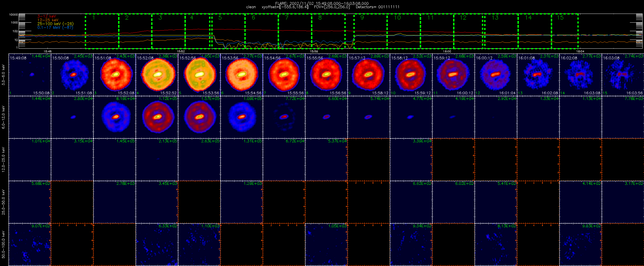This screenshot has height=266, width=644.
Task: Select the 3.0-6.0 keV image starting 16:00:12
Action: coord(496,75)
